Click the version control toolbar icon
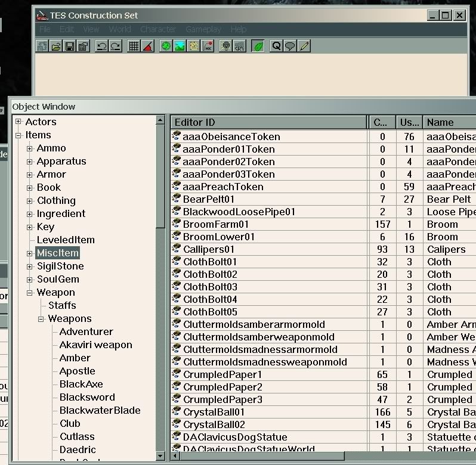The image size is (476, 465). pyautogui.click(x=42, y=46)
